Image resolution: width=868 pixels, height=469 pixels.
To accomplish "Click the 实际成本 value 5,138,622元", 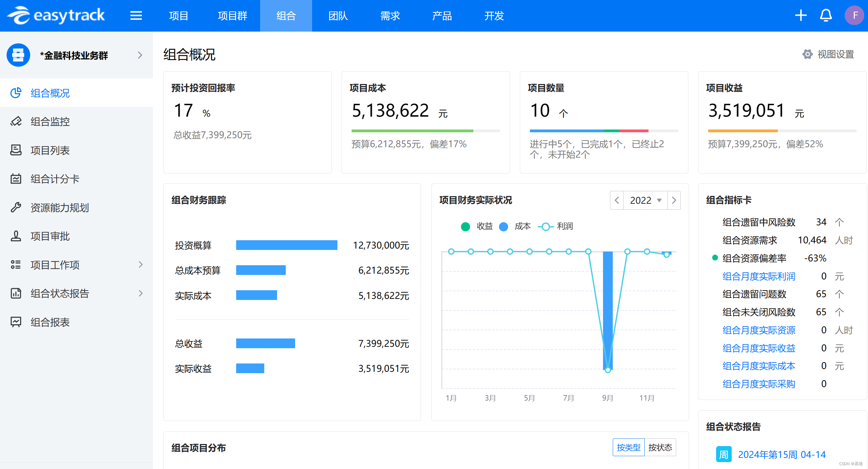I will pyautogui.click(x=384, y=295).
